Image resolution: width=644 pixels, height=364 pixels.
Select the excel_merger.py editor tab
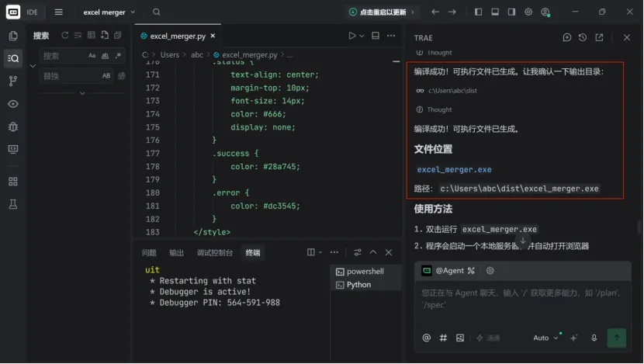[178, 36]
